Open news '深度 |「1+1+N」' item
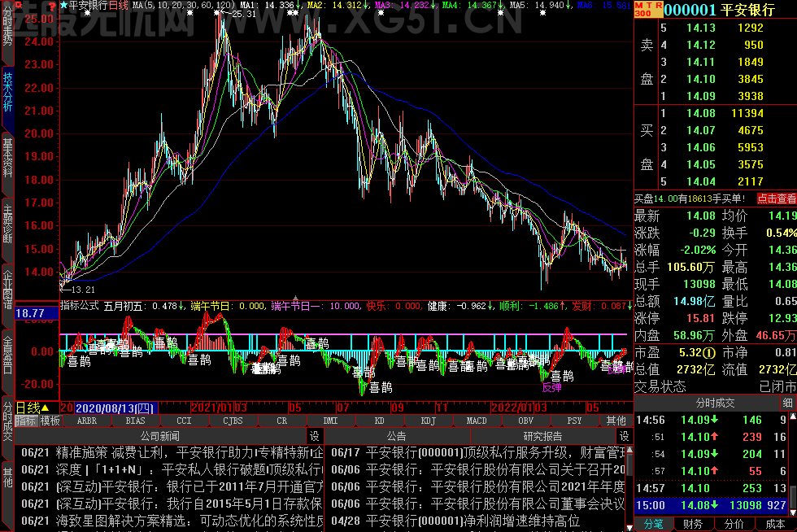797x532 pixels. click(172, 469)
